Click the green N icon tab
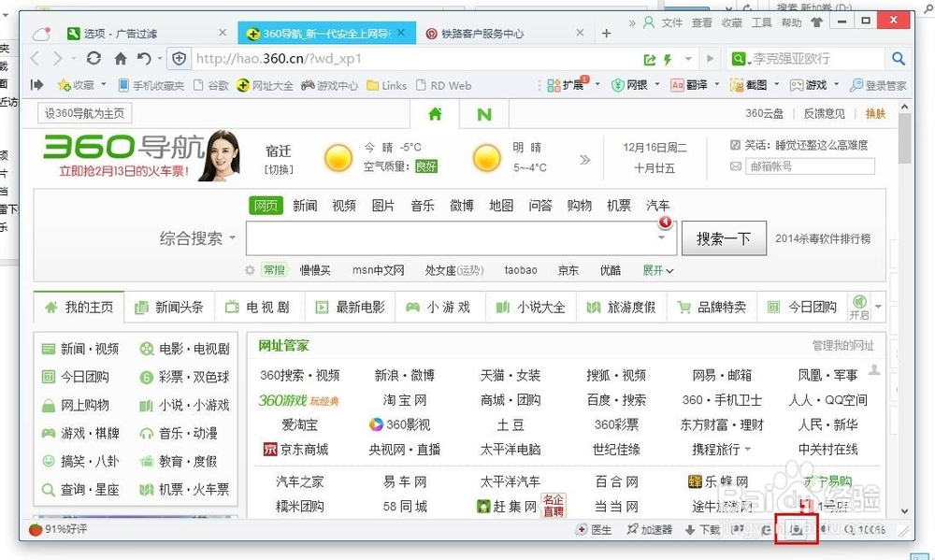935x560 pixels. [484, 113]
